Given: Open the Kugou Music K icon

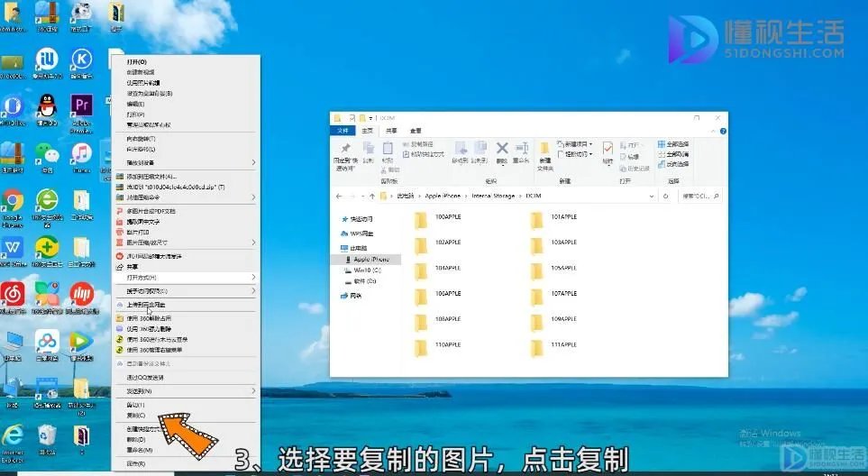Looking at the screenshot, I should click(81, 63).
